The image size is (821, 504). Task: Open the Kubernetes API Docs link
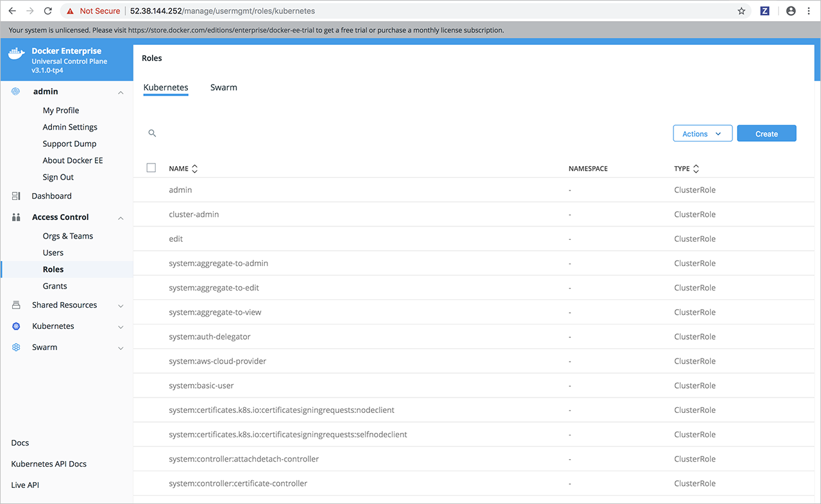49,464
